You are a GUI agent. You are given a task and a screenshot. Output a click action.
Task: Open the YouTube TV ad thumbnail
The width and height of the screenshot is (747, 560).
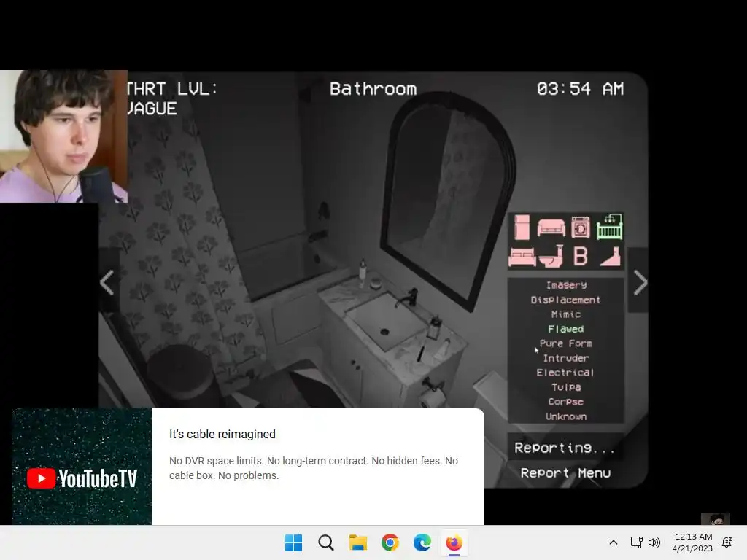(x=82, y=467)
